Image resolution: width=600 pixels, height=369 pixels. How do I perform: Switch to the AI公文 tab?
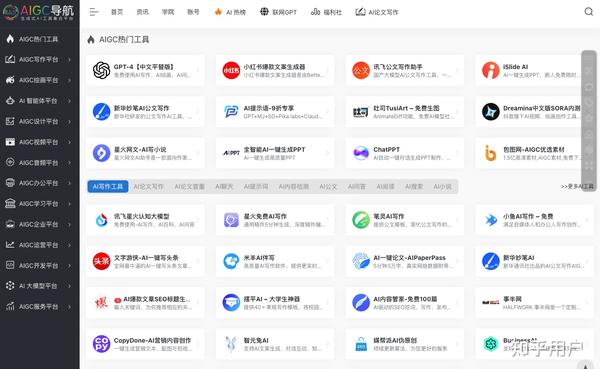click(x=328, y=186)
